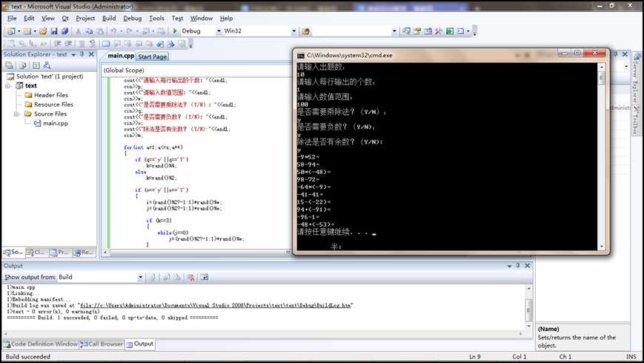Toggle auto-hide pin on Solution Explorer
Screen dimensions: 644x363
coord(82,54)
